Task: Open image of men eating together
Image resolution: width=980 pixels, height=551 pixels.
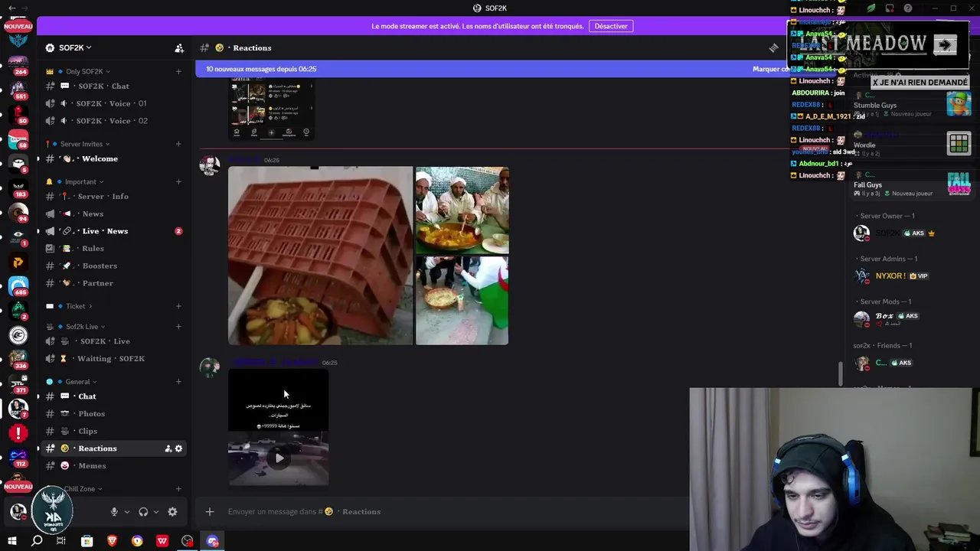Action: point(462,210)
